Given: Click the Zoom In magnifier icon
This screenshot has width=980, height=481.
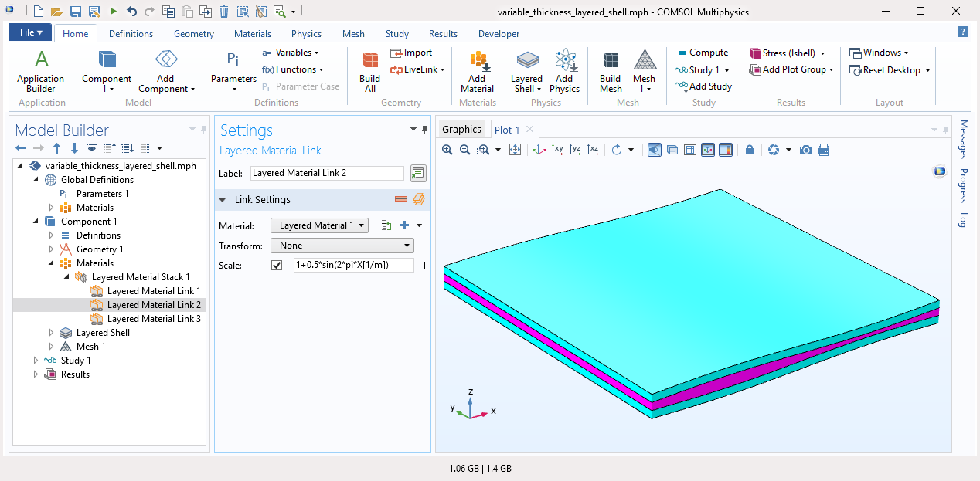Looking at the screenshot, I should [x=447, y=150].
